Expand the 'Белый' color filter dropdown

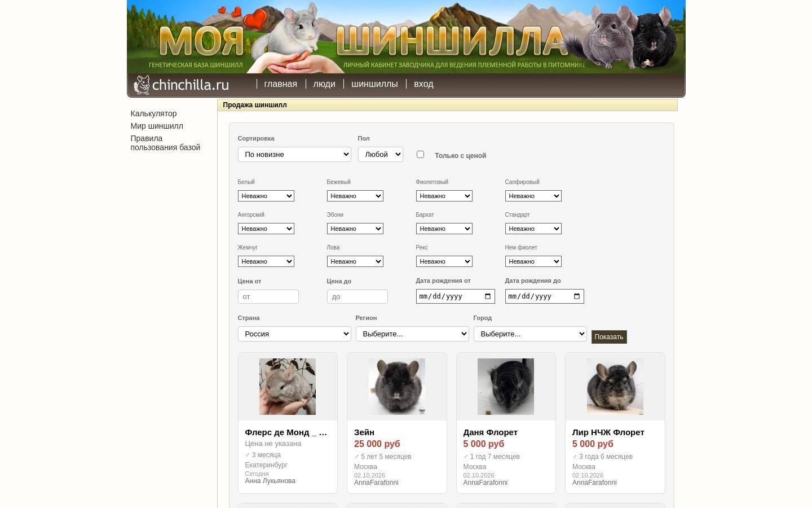point(266,196)
